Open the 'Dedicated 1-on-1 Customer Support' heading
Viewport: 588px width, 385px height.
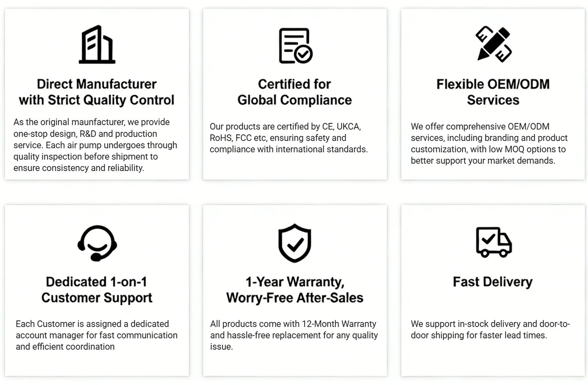(x=97, y=289)
